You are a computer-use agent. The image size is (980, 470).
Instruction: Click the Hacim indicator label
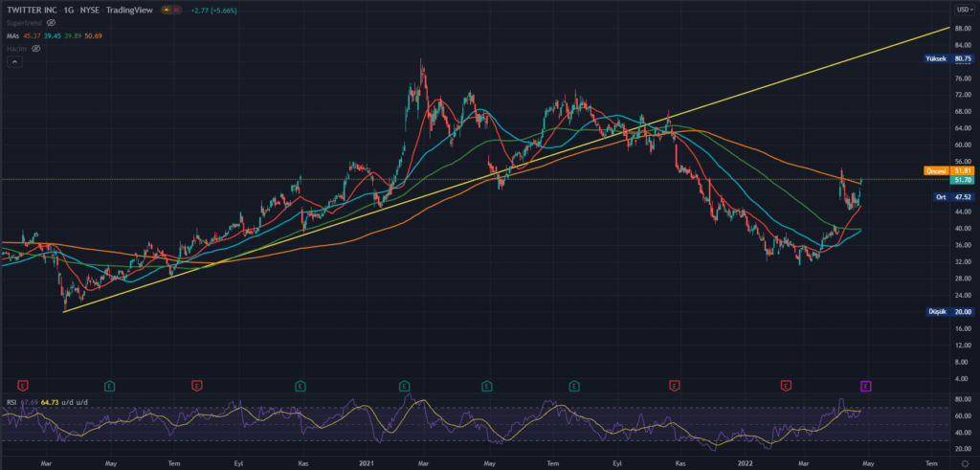pyautogui.click(x=17, y=48)
